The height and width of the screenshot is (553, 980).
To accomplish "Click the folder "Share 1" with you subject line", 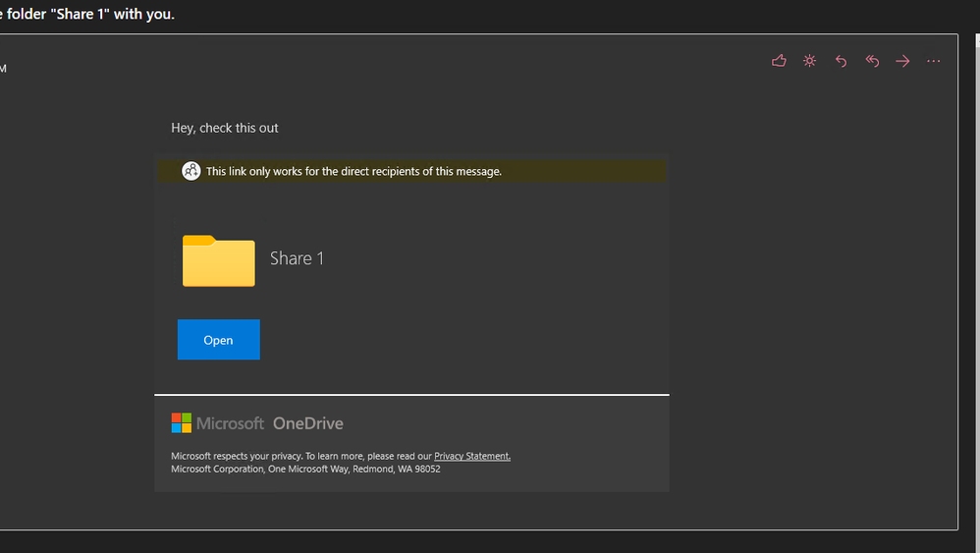I will (x=87, y=14).
